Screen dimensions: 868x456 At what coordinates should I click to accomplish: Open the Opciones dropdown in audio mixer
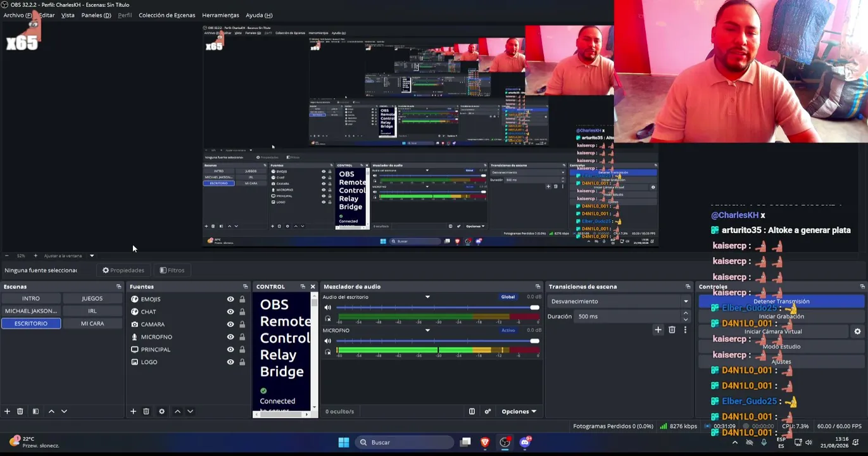(519, 412)
